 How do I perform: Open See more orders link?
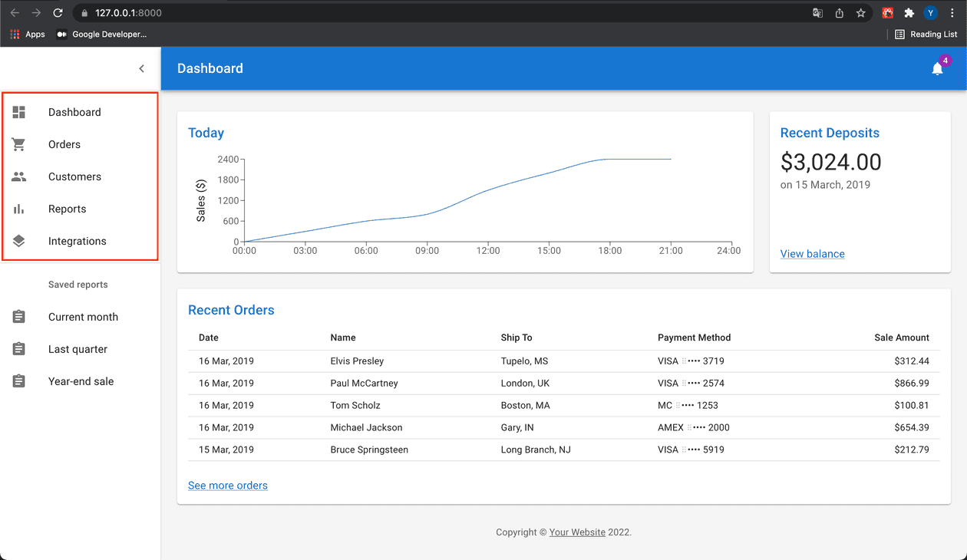tap(227, 485)
